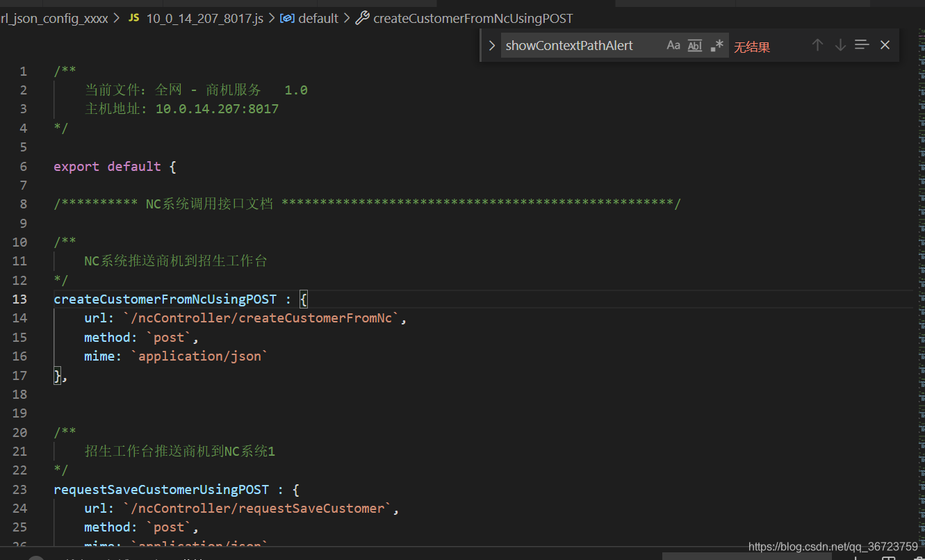Click line number 13 in gutter

pyautogui.click(x=19, y=299)
